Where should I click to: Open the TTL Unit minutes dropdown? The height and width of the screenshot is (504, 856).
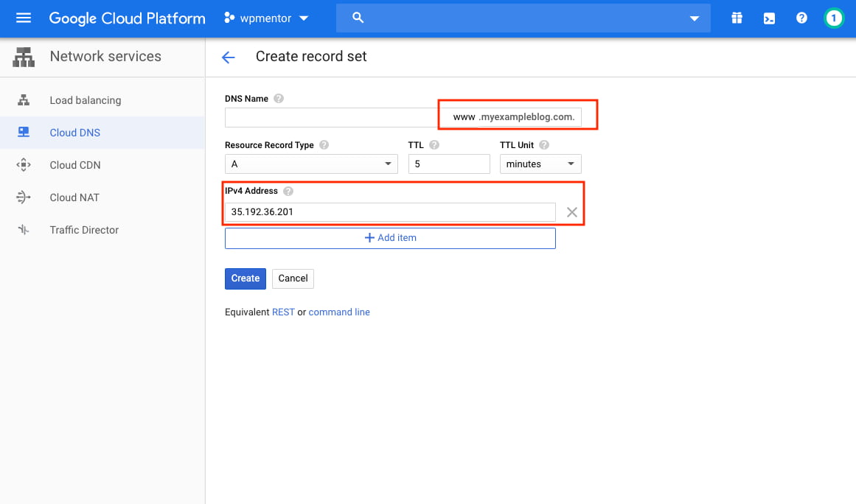tap(540, 164)
